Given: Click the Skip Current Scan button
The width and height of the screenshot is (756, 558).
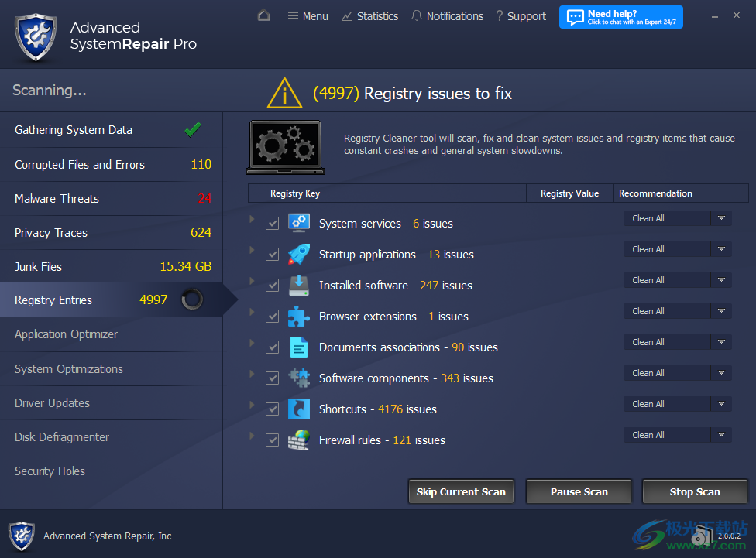Looking at the screenshot, I should 461,491.
